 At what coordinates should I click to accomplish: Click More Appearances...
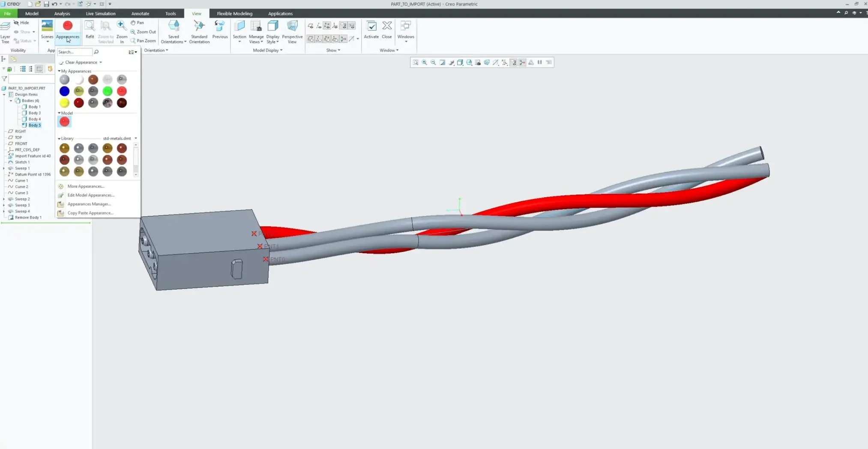[86, 186]
